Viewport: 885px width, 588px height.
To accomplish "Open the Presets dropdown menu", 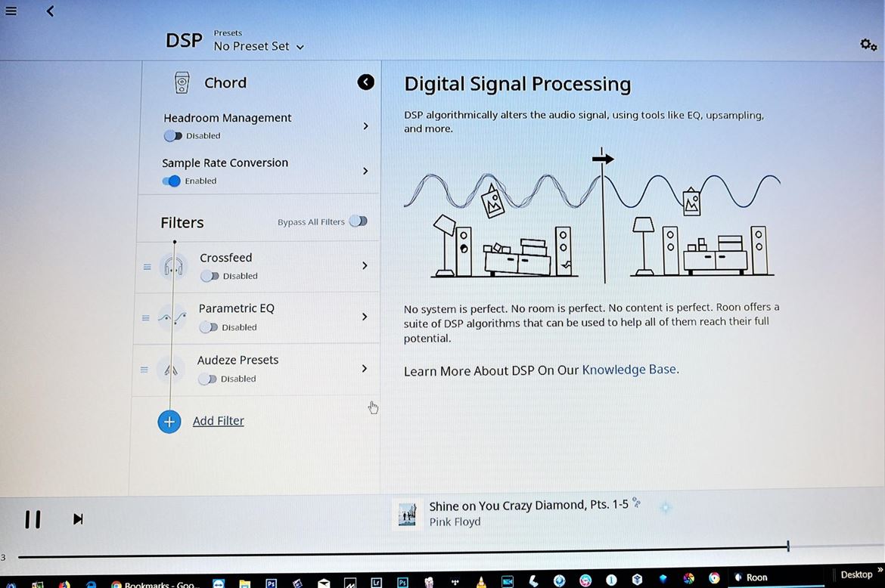I will 259,46.
